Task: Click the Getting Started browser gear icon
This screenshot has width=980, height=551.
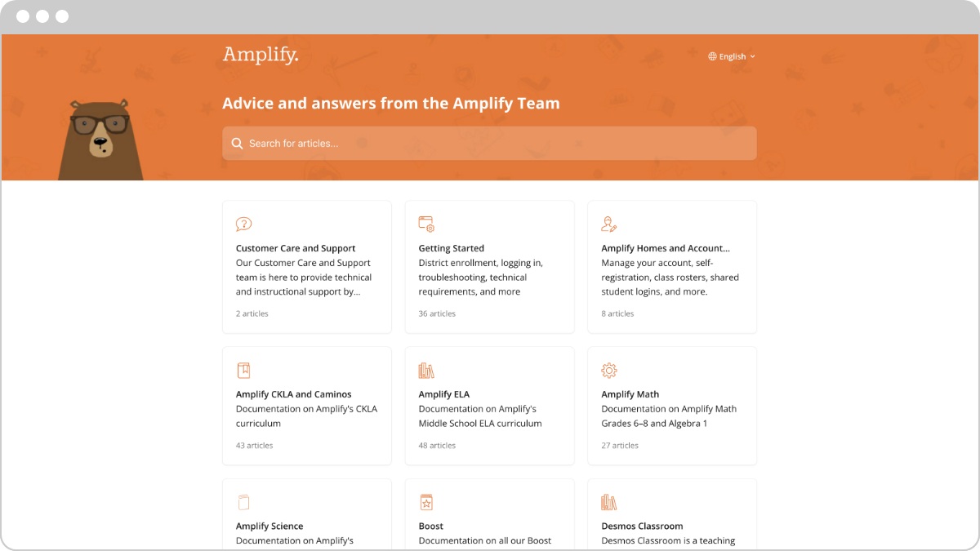Action: 425,223
